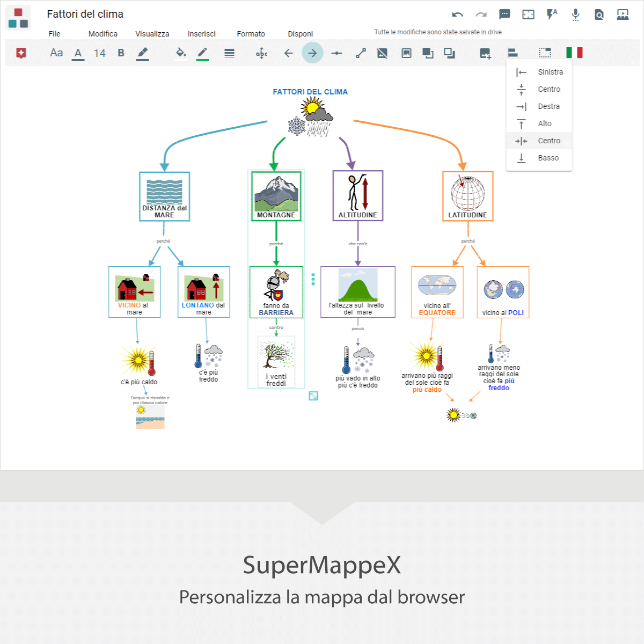This screenshot has height=644, width=644.
Task: Redo the last undone action
Action: pyautogui.click(x=481, y=15)
